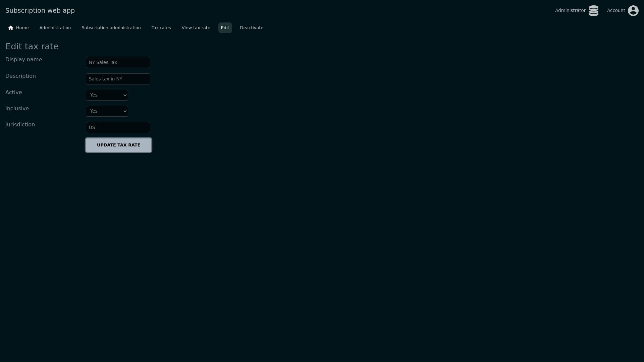The height and width of the screenshot is (362, 644).
Task: Select the View tax rate tab
Action: point(196,28)
